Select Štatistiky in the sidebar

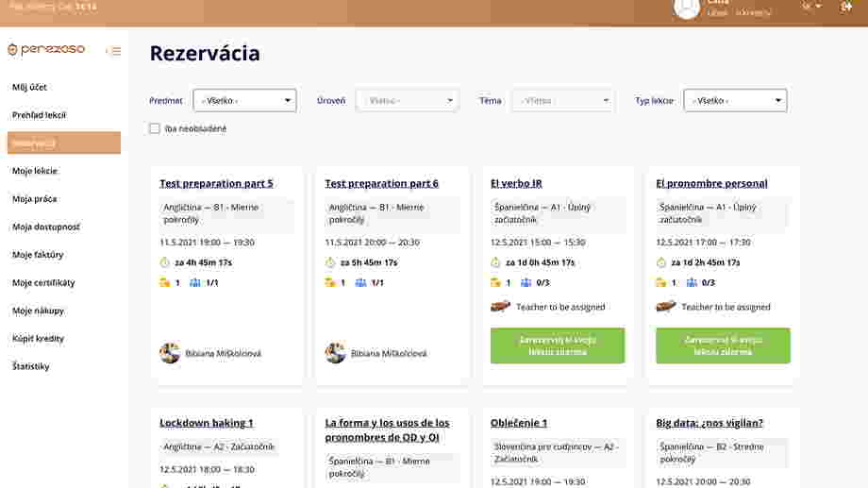[31, 366]
